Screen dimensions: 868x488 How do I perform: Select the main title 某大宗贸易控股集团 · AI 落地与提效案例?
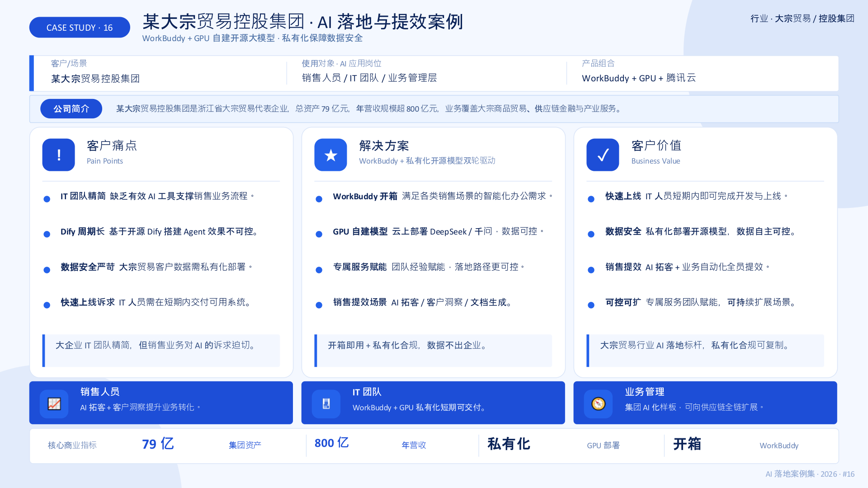303,21
